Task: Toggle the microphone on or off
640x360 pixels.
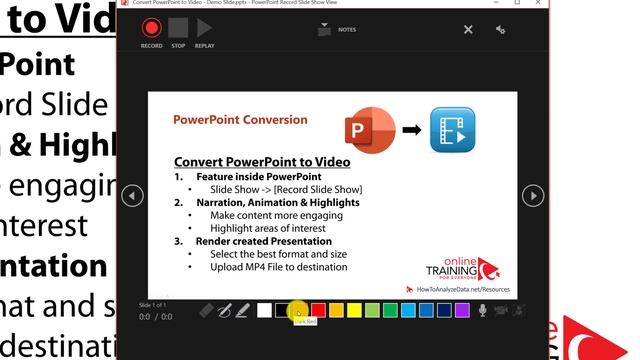Action: coord(482,311)
